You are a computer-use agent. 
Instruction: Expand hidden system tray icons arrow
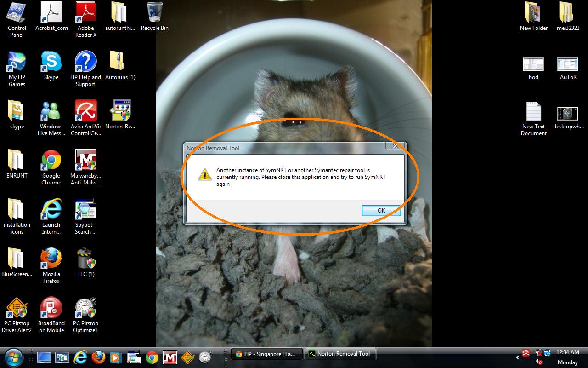[x=518, y=357]
